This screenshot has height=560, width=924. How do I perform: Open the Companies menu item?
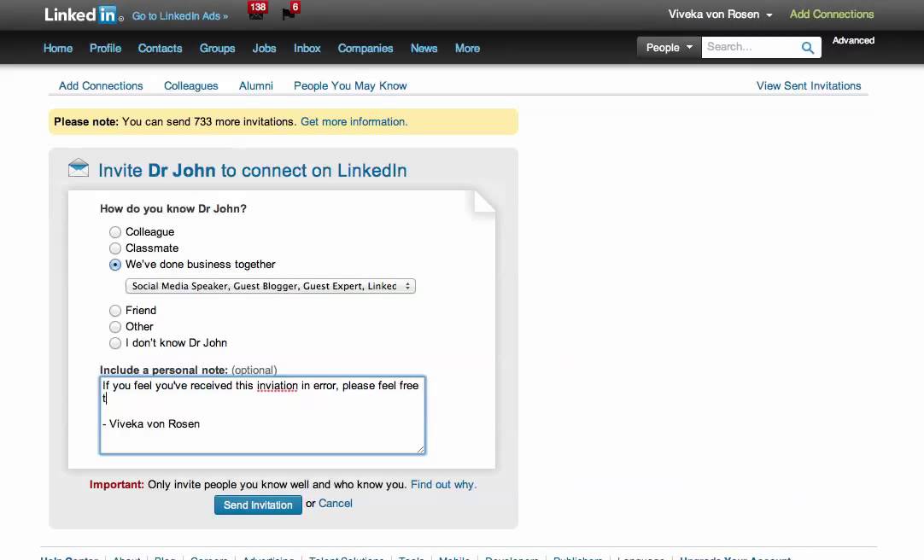(366, 49)
